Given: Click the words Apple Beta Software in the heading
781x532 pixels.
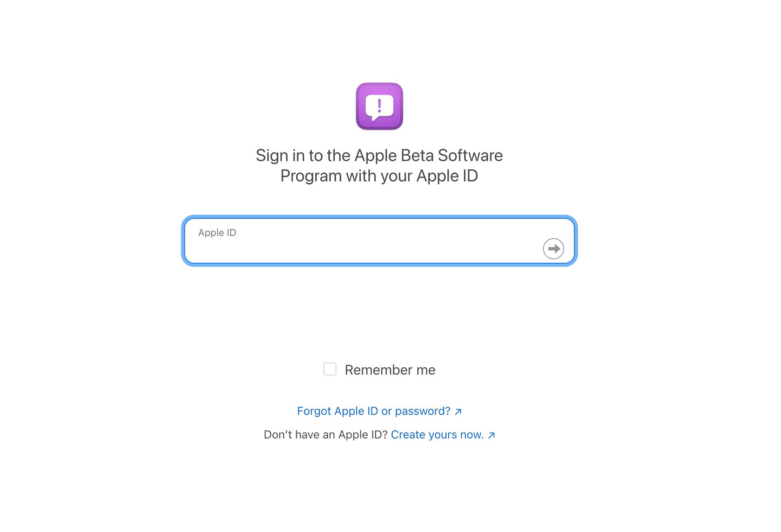Looking at the screenshot, I should 429,155.
